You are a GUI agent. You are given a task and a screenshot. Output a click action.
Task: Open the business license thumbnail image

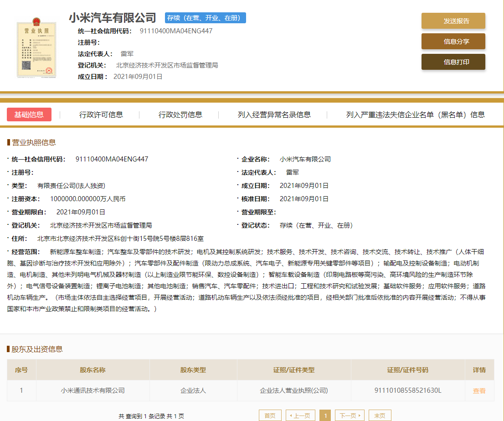click(x=36, y=48)
